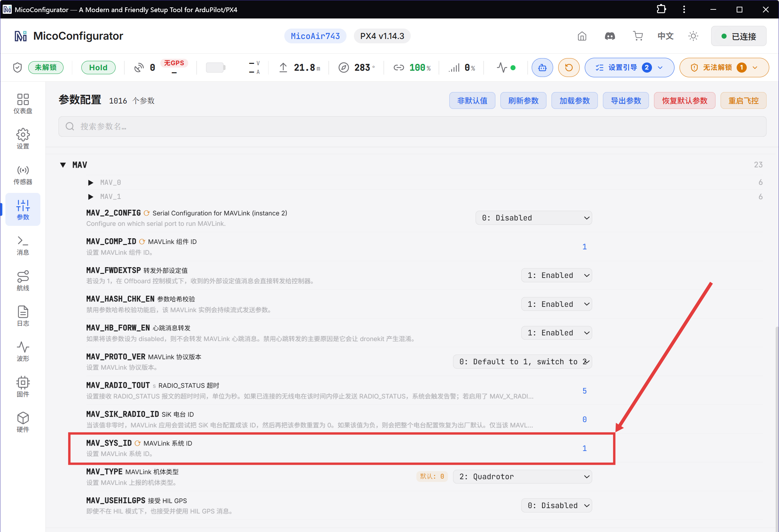The image size is (779, 532).
Task: Open the Discord community icon
Action: point(610,36)
